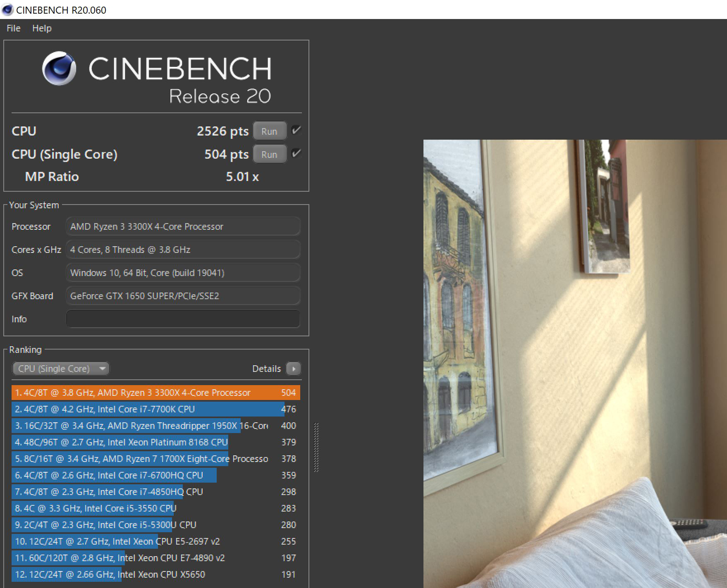Click the 504 pts single core score
The width and height of the screenshot is (727, 588).
point(226,154)
